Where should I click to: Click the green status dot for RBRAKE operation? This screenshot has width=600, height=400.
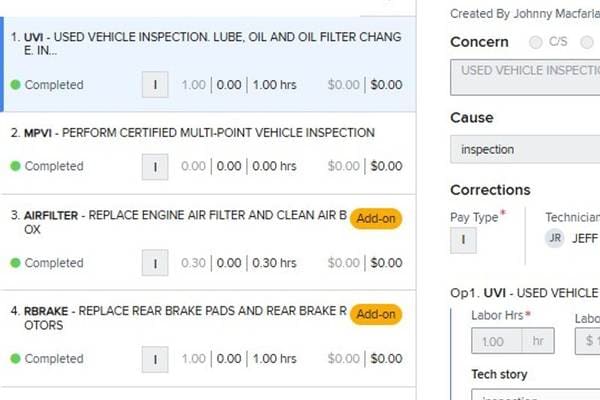point(15,359)
